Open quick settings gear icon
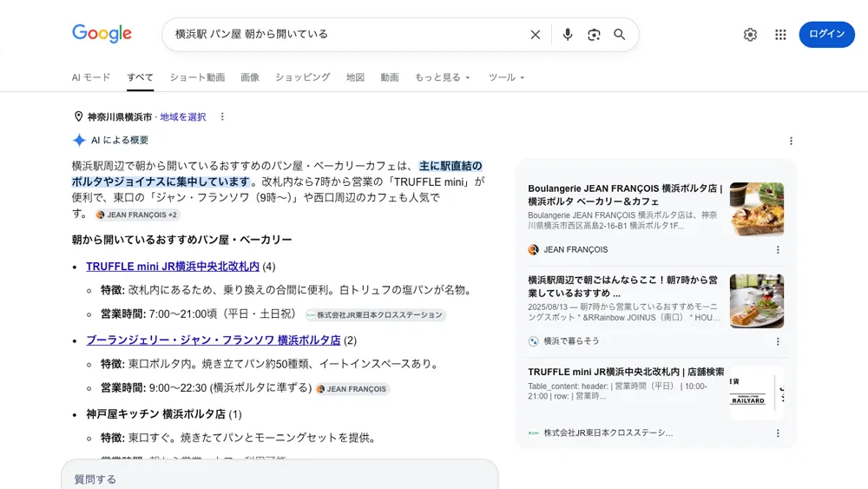This screenshot has width=868, height=489. tap(750, 35)
